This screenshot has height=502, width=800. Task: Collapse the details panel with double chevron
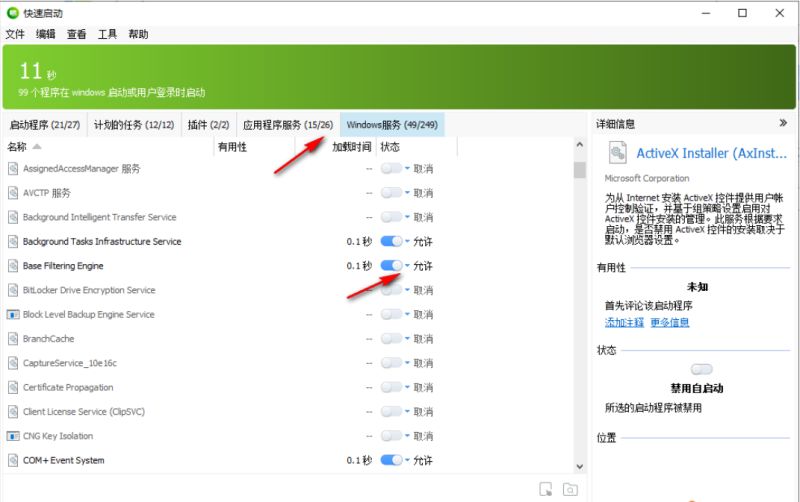tap(783, 123)
